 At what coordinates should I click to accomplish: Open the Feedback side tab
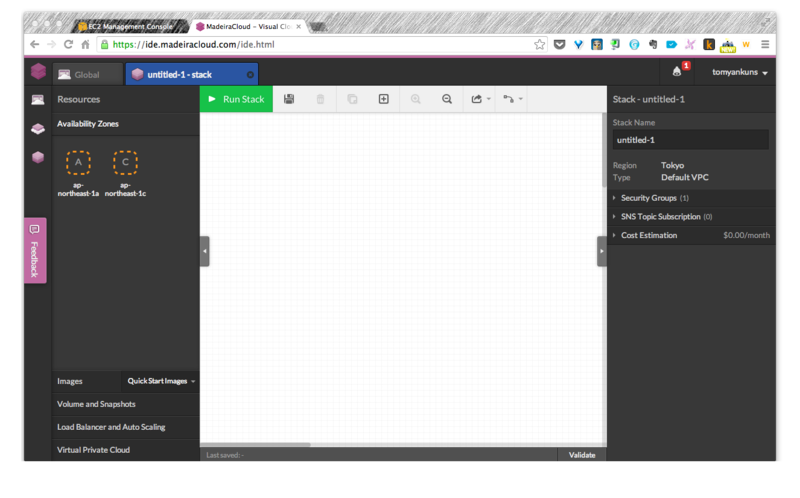click(35, 251)
